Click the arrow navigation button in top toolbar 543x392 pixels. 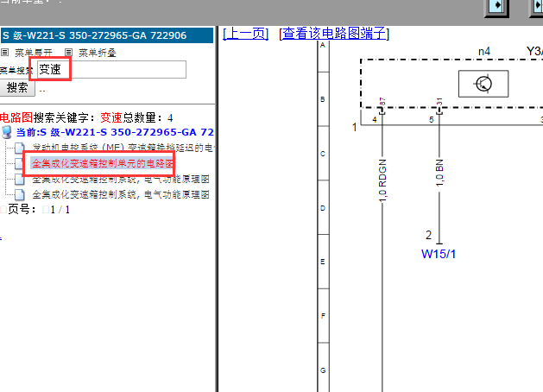pyautogui.click(x=497, y=6)
